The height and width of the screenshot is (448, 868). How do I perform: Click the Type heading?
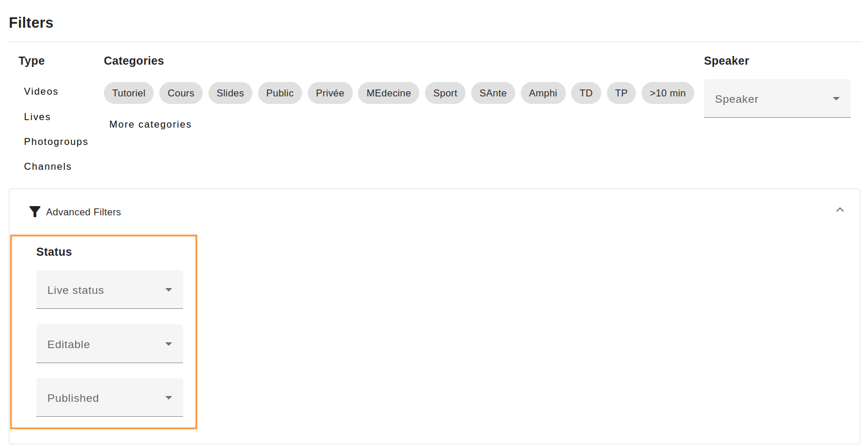coord(32,61)
